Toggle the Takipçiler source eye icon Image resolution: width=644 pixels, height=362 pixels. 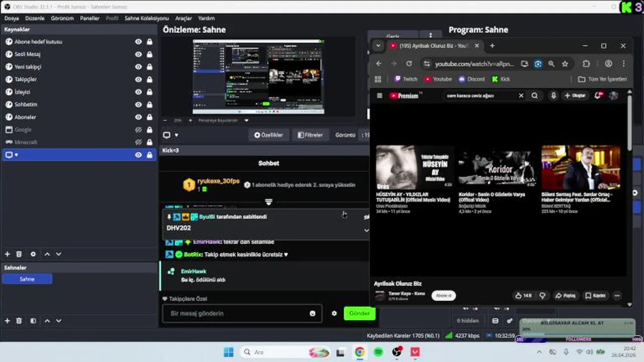(138, 79)
